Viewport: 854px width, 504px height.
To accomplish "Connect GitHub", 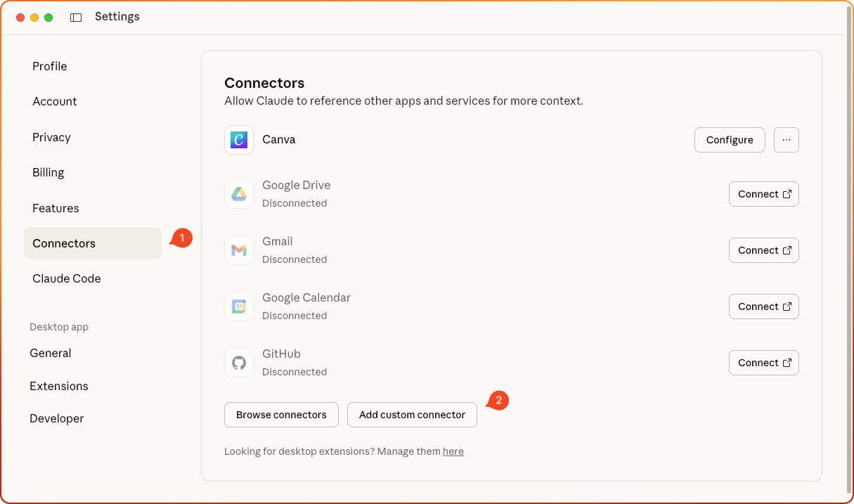I will (x=763, y=363).
